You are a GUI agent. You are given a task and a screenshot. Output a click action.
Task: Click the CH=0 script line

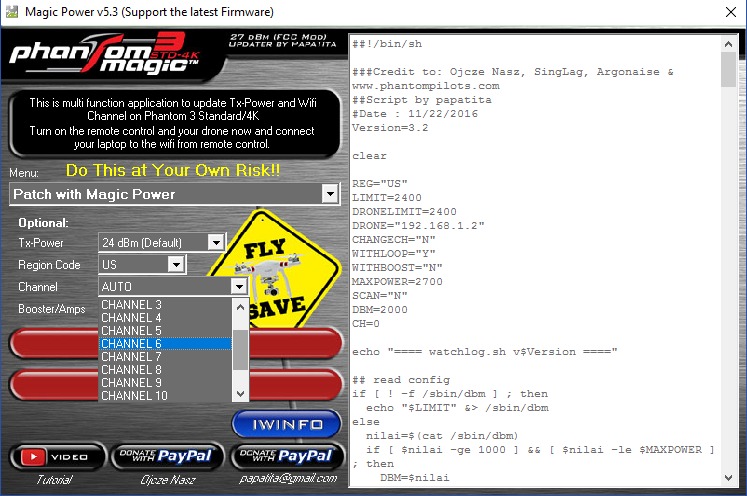(x=366, y=324)
